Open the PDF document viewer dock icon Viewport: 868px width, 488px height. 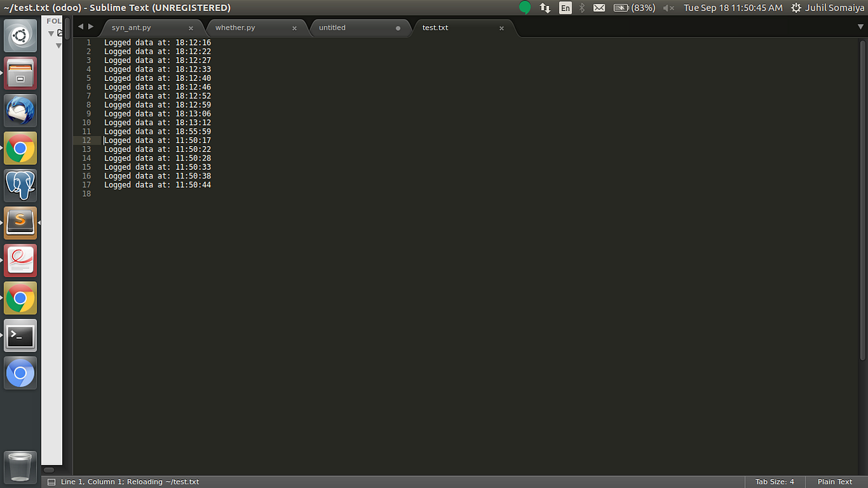20,260
